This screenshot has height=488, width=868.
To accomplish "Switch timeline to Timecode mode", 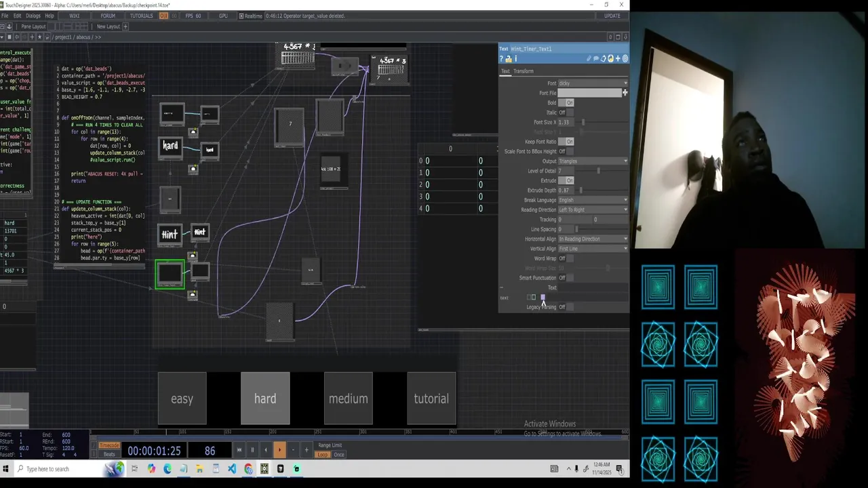I will (109, 445).
